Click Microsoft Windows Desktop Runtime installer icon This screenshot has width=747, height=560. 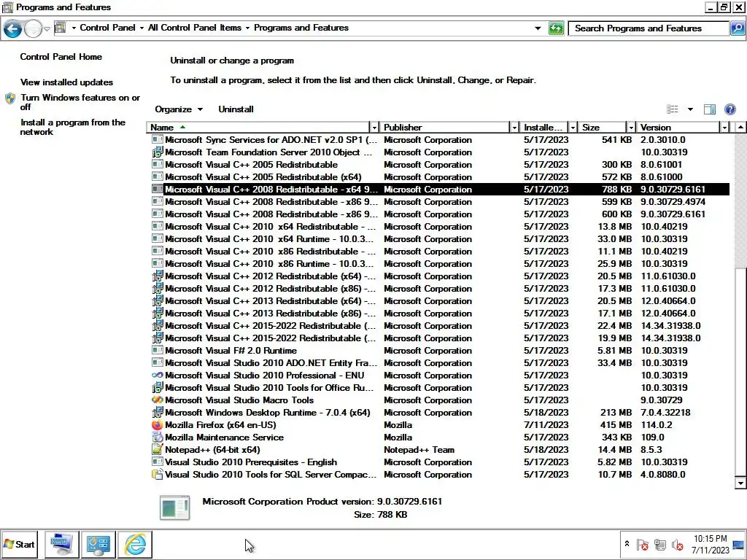pos(158,413)
